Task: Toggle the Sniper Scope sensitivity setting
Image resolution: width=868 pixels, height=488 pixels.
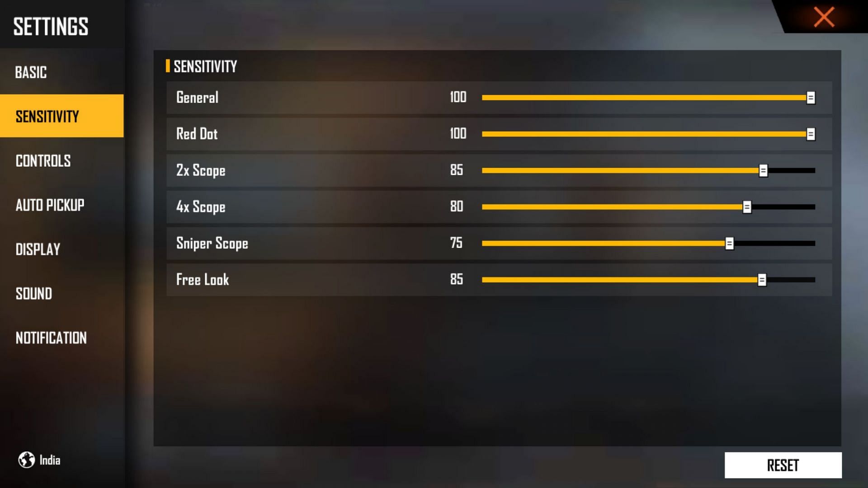Action: tap(730, 243)
